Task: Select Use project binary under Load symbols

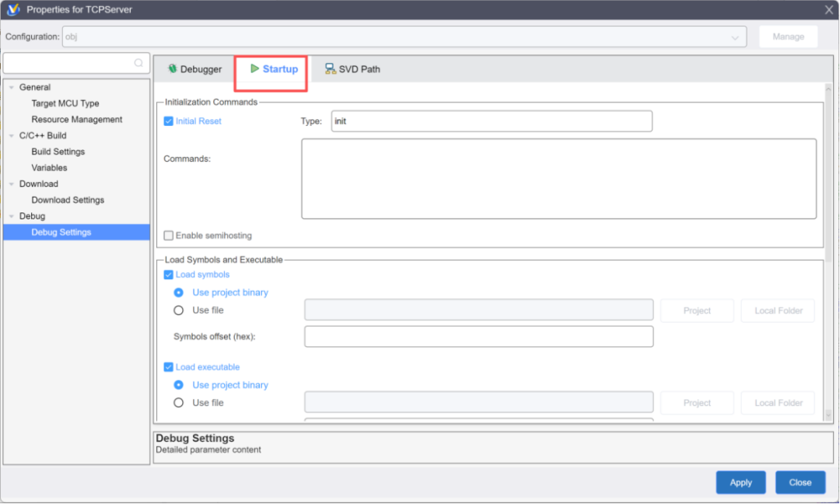Action: coord(178,292)
